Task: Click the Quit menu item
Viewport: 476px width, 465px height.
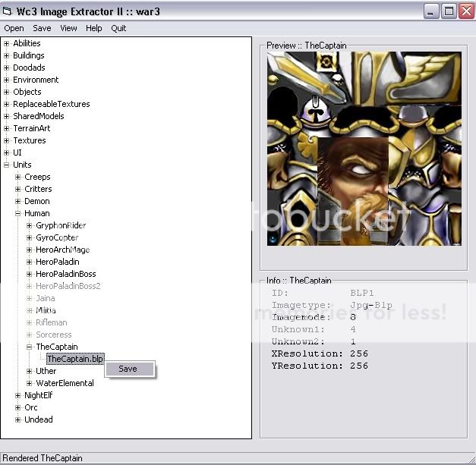Action: pos(118,28)
